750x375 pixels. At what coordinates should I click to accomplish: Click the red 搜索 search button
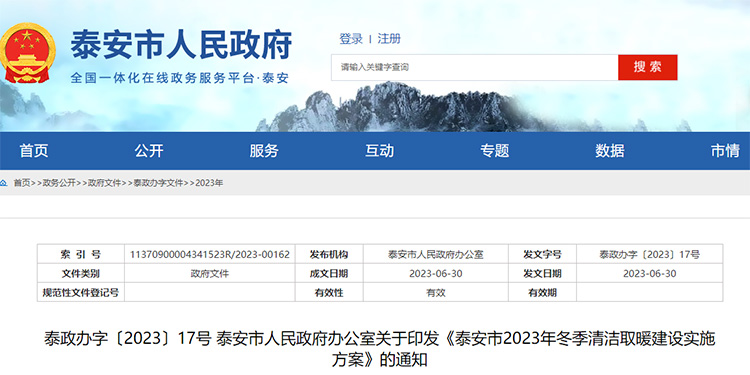click(x=647, y=67)
